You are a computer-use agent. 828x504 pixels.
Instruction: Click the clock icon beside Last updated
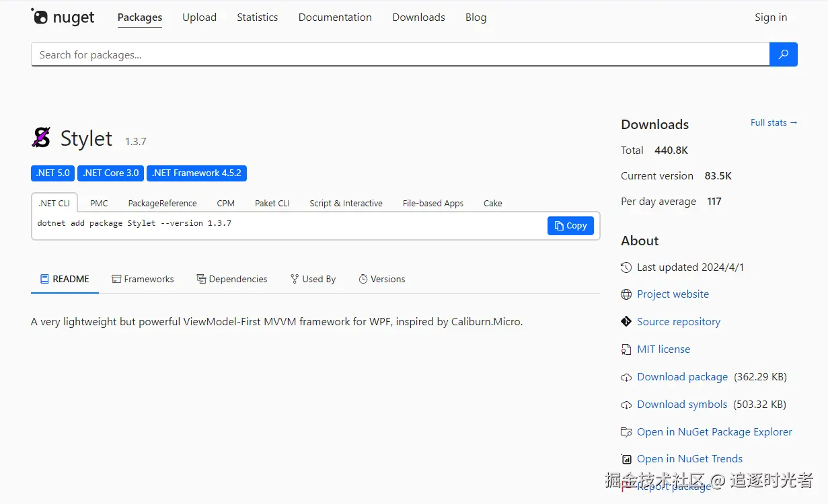[x=626, y=267]
